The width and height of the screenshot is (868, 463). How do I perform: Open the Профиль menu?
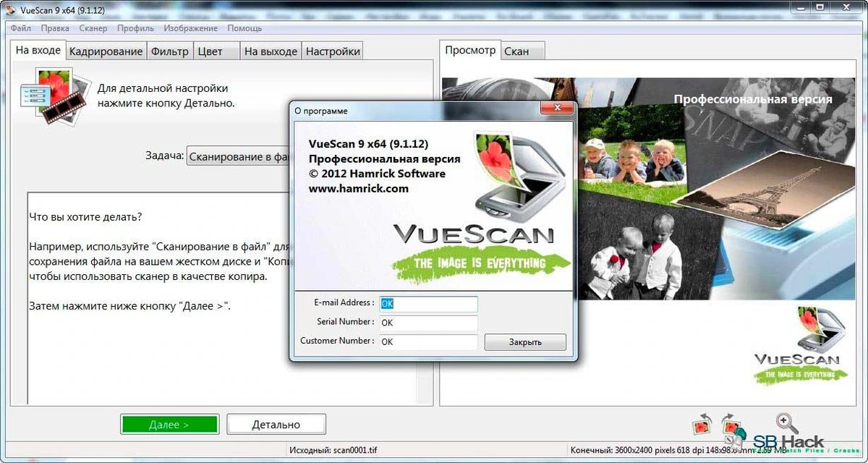[x=135, y=28]
